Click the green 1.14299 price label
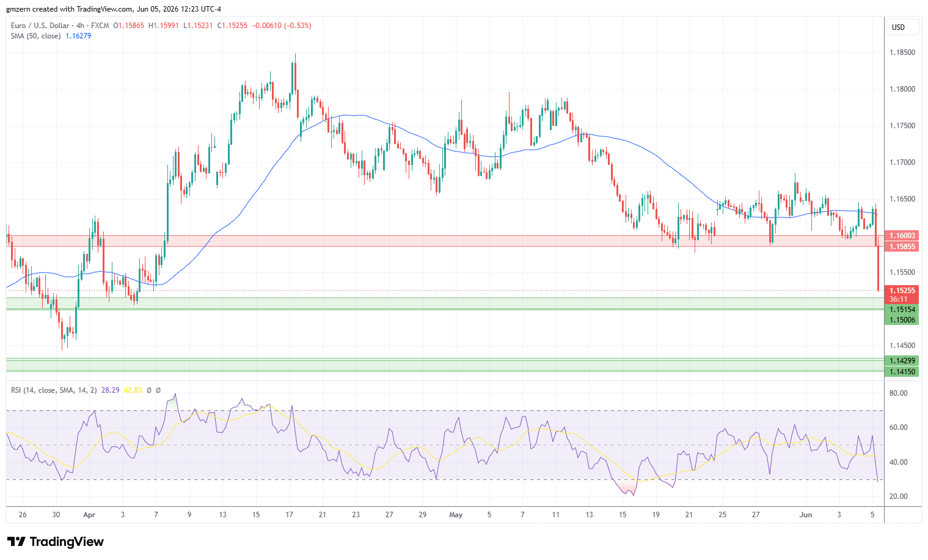The image size is (928, 560). [x=902, y=361]
